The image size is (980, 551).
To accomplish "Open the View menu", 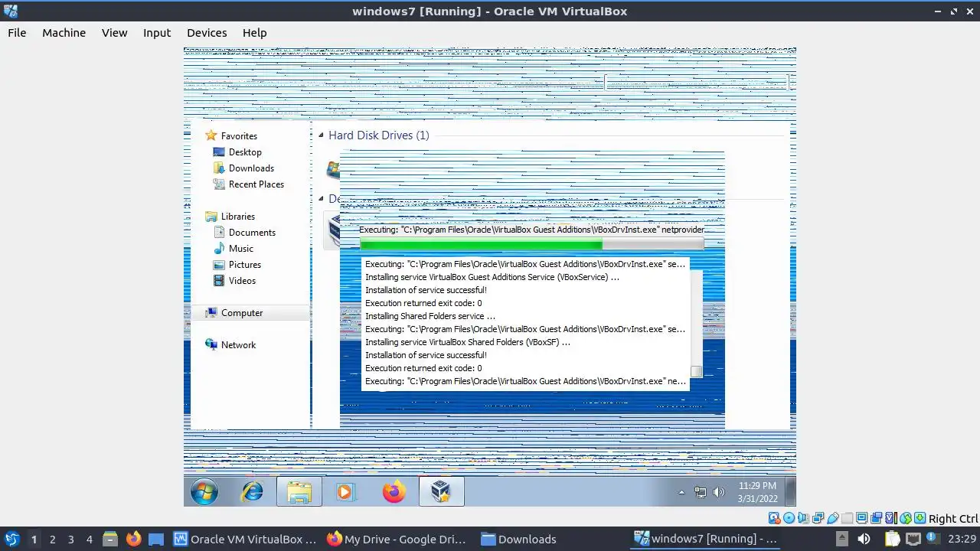I will click(x=114, y=33).
